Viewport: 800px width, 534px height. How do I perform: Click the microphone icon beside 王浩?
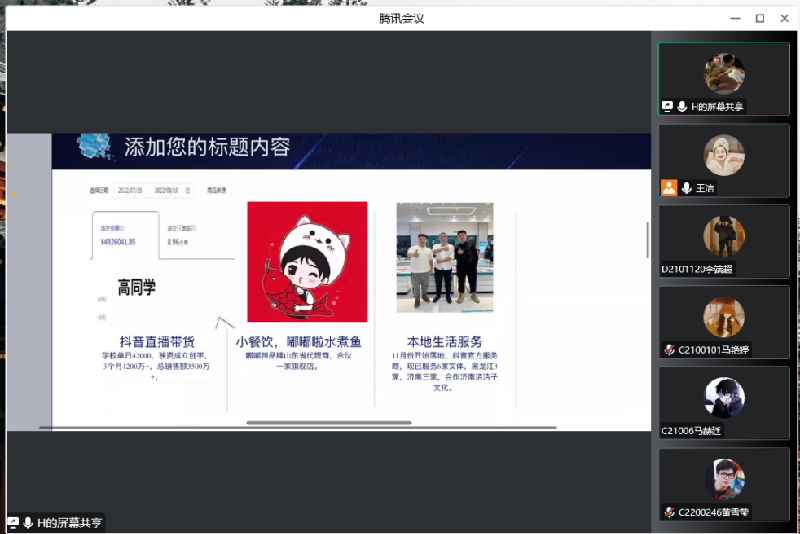click(687, 187)
